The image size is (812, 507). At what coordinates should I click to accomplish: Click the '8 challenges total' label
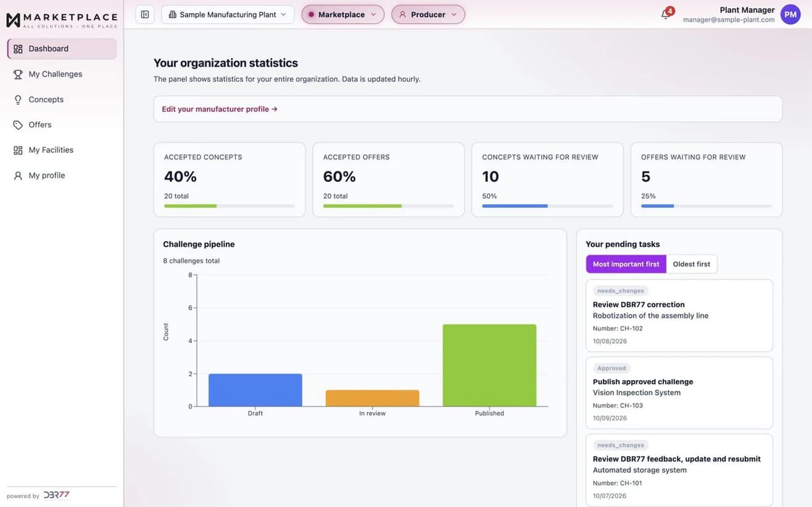pyautogui.click(x=191, y=261)
